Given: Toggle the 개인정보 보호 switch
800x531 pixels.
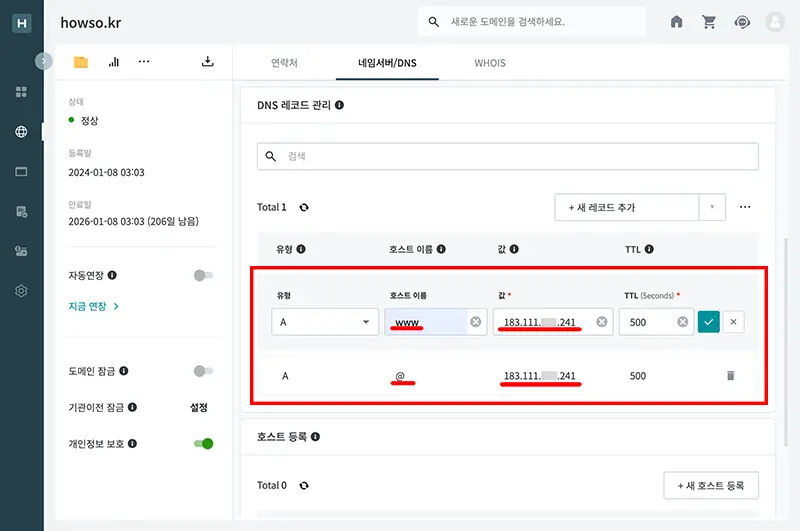Looking at the screenshot, I should tap(204, 443).
